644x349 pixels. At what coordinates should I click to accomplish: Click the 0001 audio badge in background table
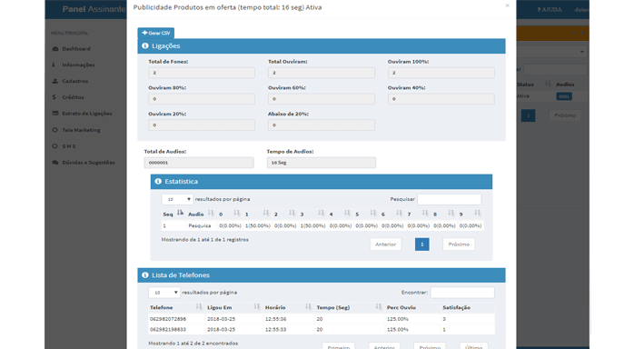point(564,96)
